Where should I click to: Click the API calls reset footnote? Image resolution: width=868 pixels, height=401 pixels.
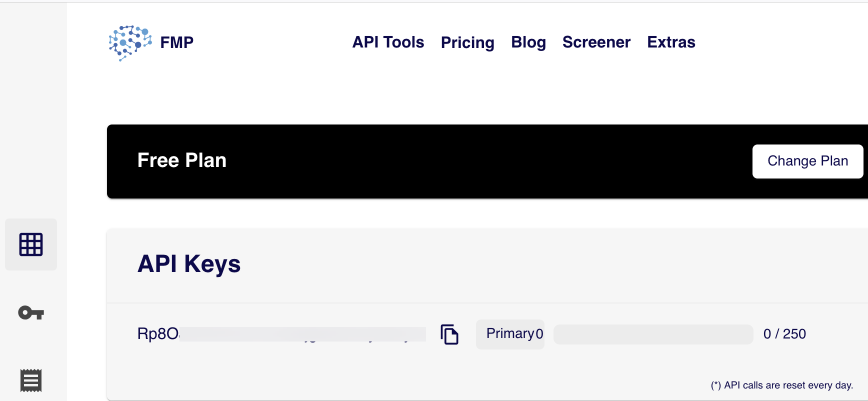point(781,385)
